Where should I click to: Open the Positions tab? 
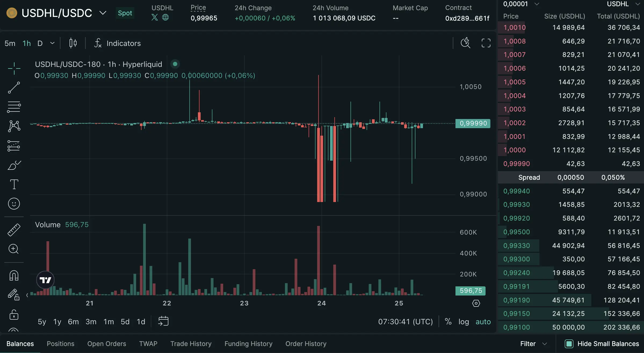[60, 344]
